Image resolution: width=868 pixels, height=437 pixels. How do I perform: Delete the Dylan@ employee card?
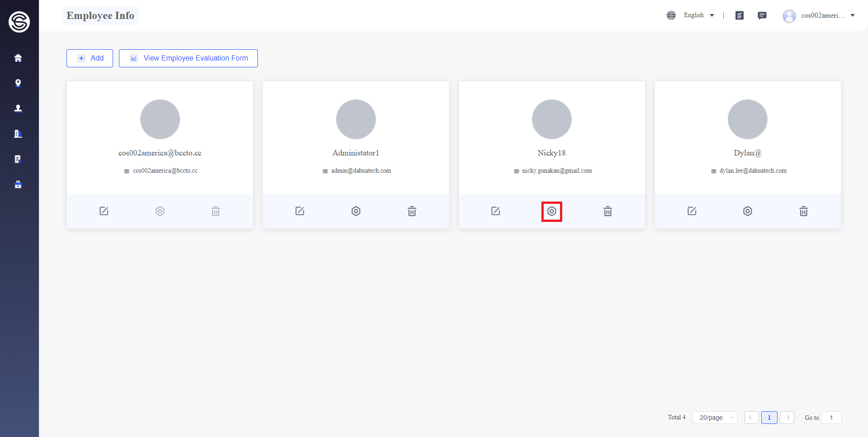click(x=804, y=211)
